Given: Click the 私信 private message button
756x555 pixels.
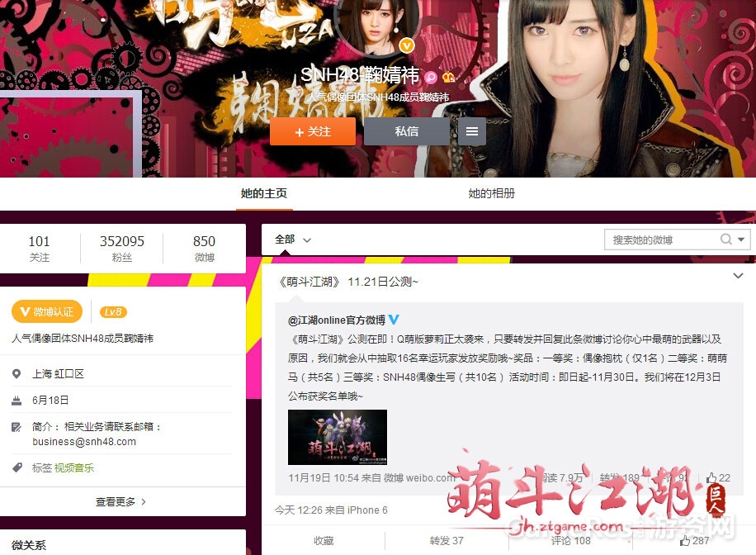Looking at the screenshot, I should [x=406, y=131].
